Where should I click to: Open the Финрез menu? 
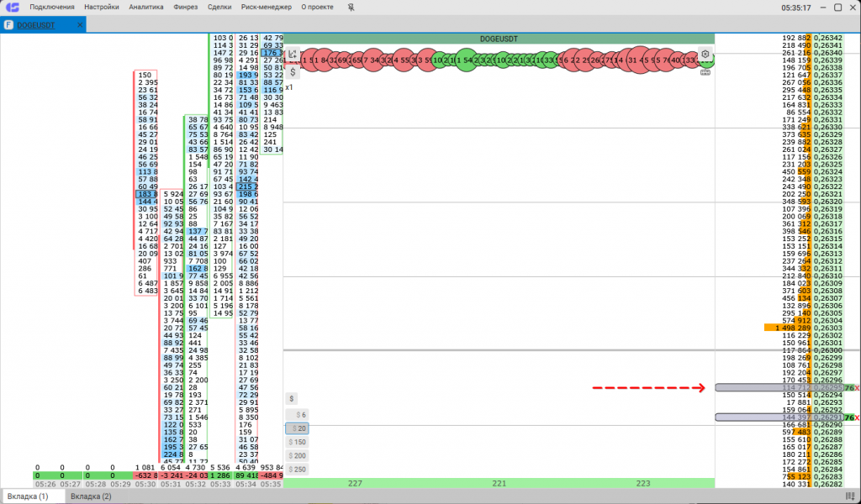pos(186,7)
